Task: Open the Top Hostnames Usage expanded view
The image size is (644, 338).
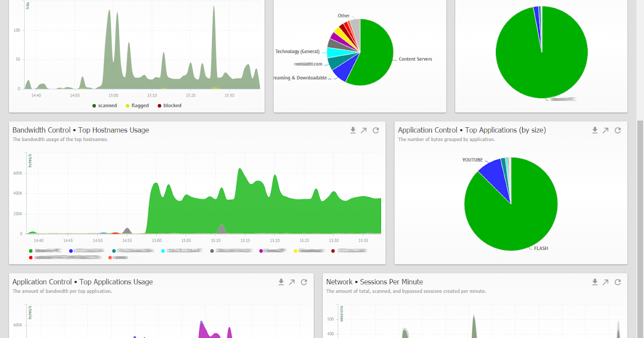Action: point(364,130)
